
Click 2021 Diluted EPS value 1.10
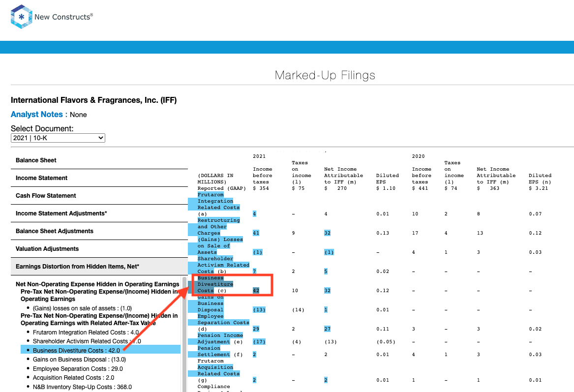(x=386, y=188)
